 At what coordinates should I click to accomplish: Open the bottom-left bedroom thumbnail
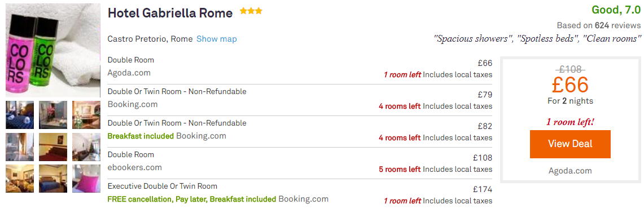tap(20, 179)
